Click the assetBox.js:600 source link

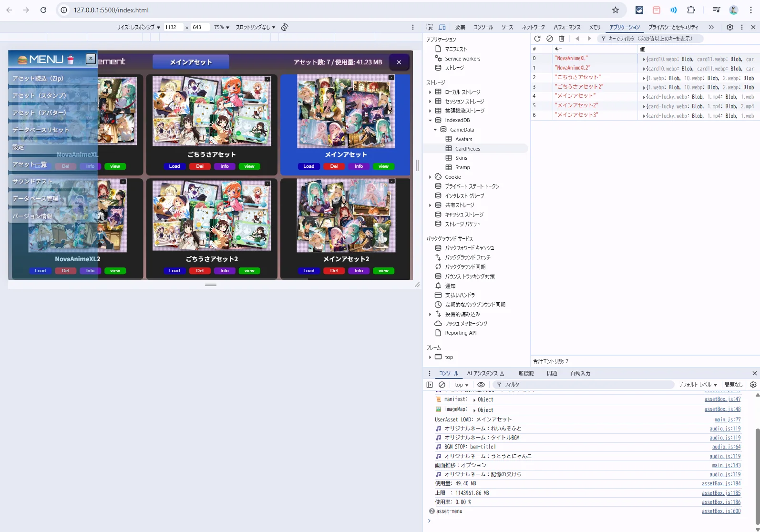point(721,511)
